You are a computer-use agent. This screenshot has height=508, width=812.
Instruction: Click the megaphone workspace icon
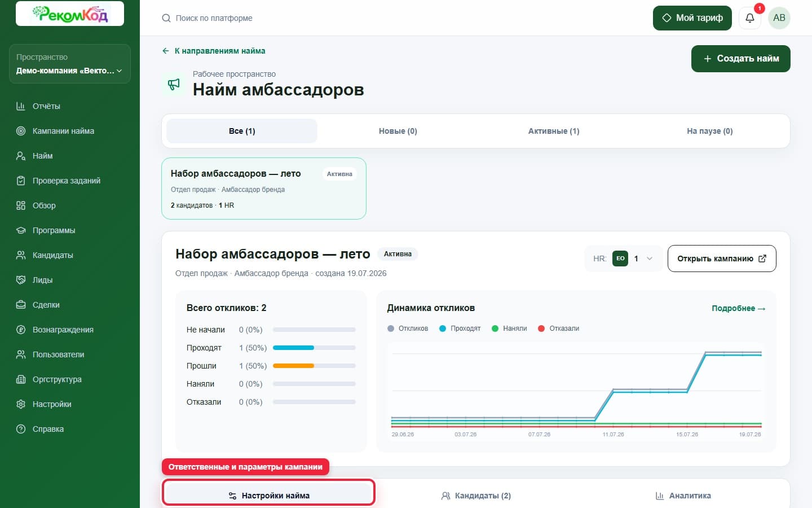coord(174,84)
